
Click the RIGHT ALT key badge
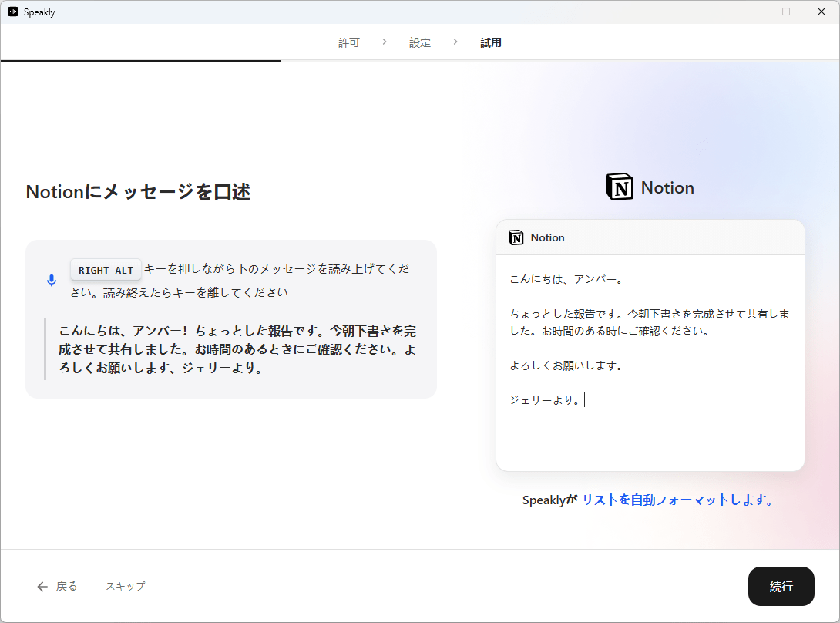(x=106, y=270)
